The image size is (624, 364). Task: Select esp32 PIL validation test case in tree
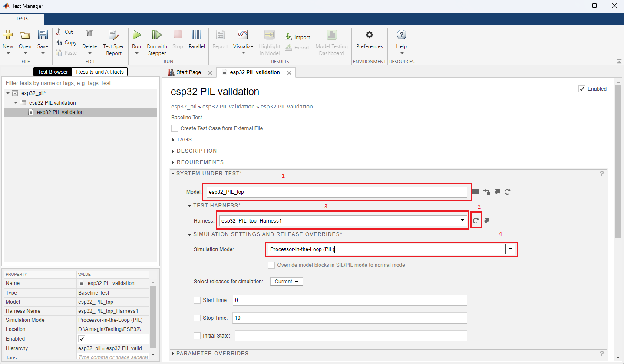tap(80, 112)
